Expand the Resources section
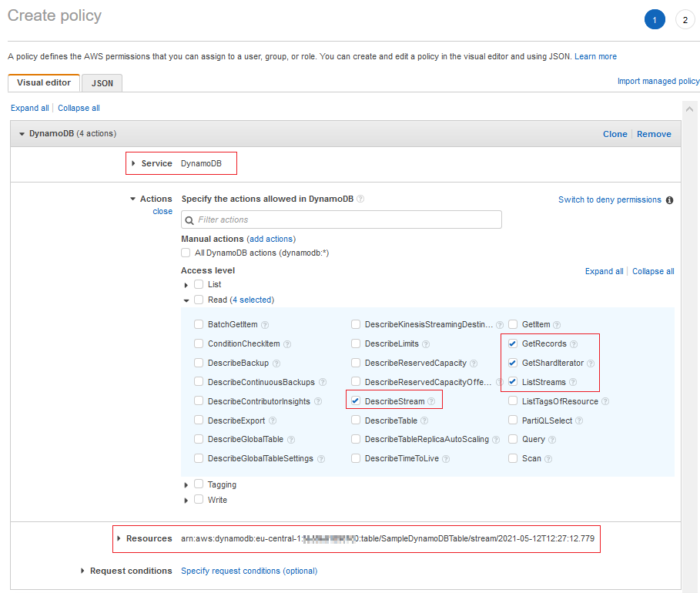This screenshot has width=700, height=593. point(119,538)
